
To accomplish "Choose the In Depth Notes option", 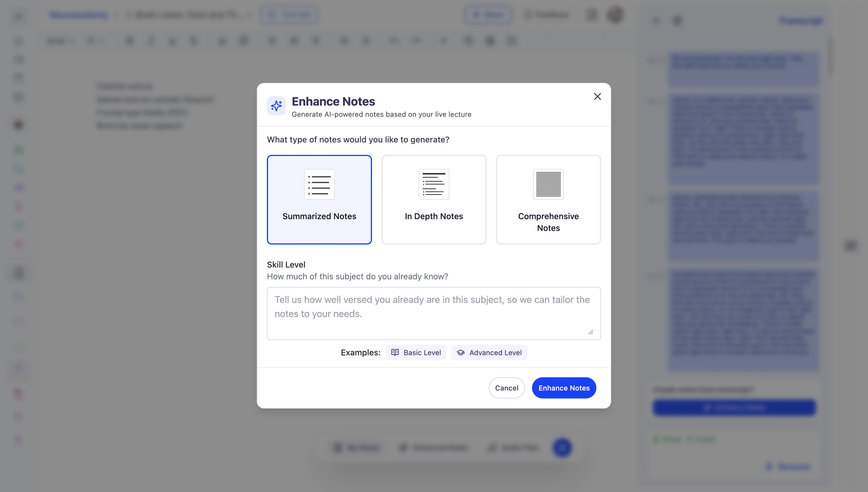I will (x=434, y=216).
